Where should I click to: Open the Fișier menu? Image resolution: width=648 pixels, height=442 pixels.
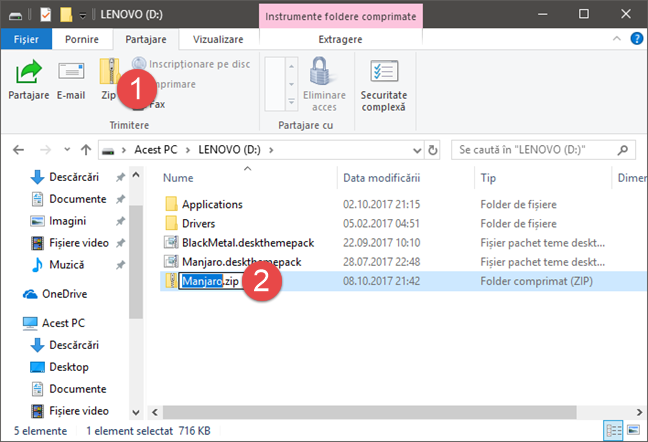26,39
